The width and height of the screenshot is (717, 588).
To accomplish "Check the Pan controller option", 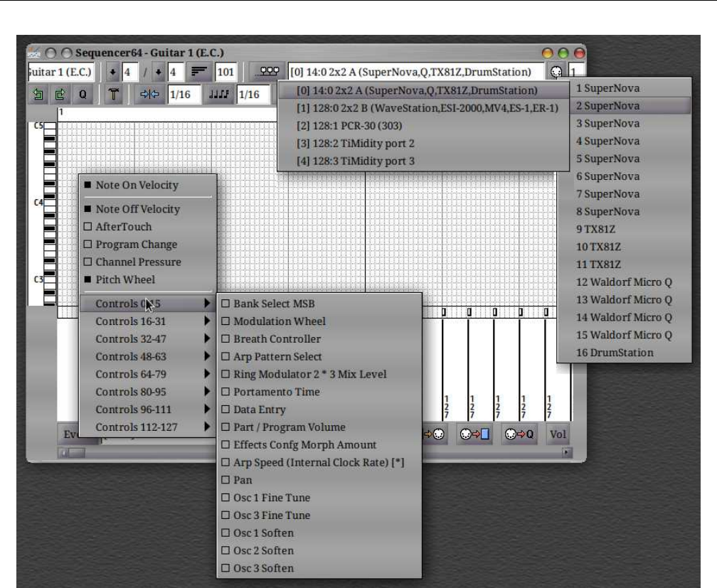I will [x=319, y=480].
